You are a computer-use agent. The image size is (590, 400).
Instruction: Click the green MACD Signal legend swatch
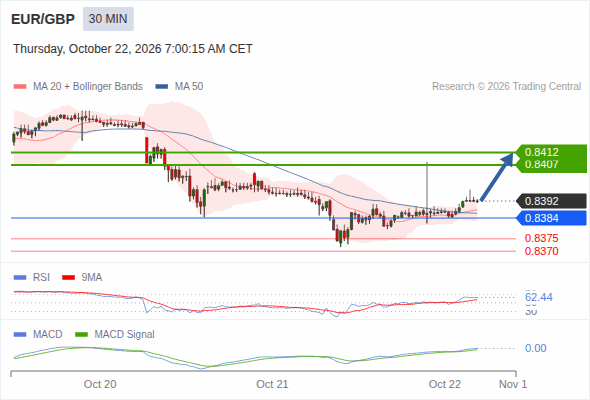81,335
